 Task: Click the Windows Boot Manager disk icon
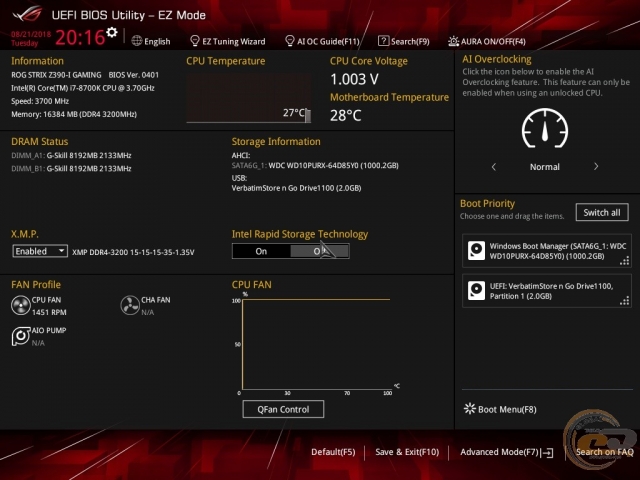476,251
